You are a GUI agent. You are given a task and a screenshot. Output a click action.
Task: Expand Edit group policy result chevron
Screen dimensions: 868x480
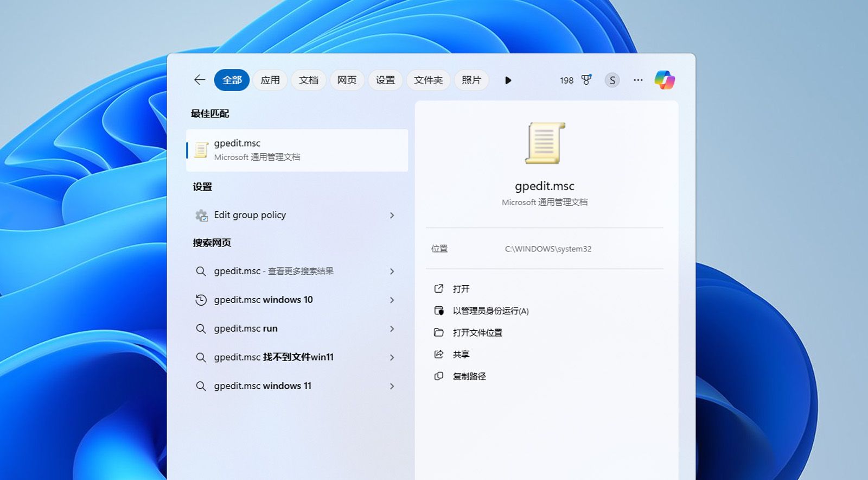[392, 216]
